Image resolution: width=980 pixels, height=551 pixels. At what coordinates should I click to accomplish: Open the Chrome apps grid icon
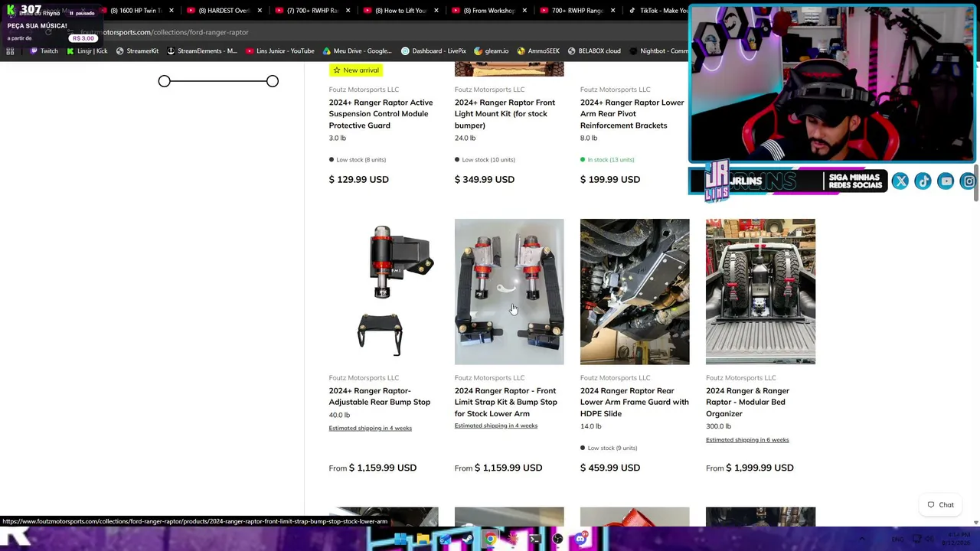click(10, 51)
